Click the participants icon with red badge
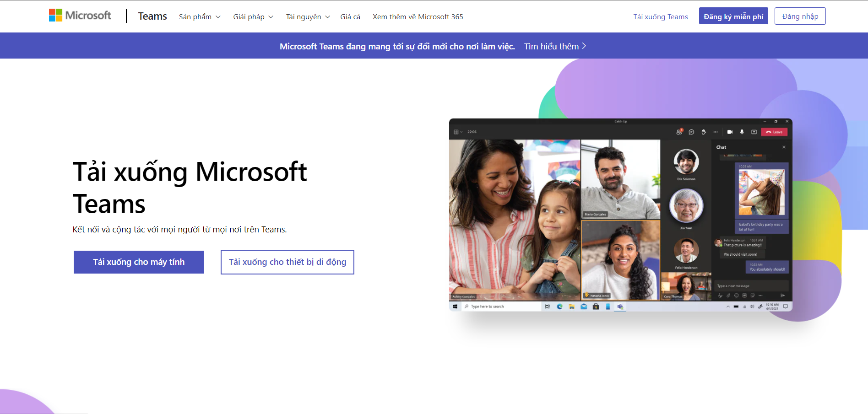Screen dimensions: 868x414 (679, 132)
